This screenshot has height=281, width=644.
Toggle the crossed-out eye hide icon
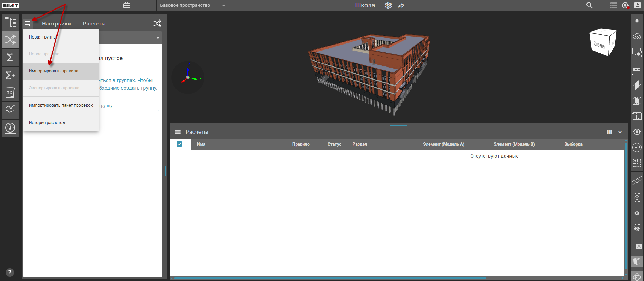click(x=637, y=229)
